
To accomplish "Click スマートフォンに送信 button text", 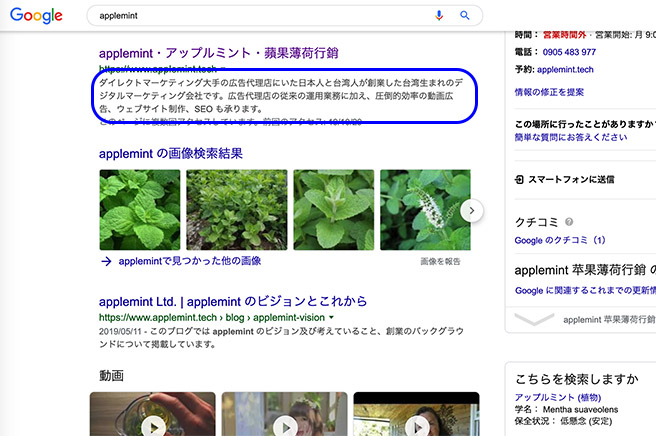I will (x=571, y=180).
